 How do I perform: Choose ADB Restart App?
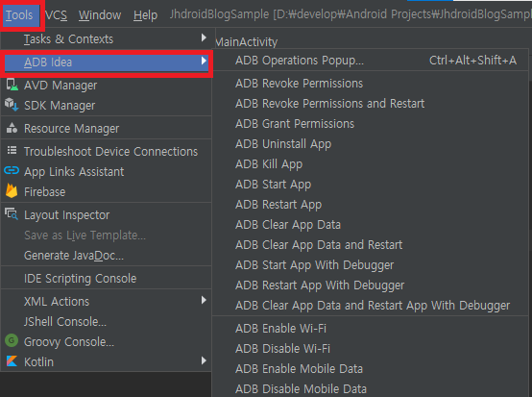(x=370, y=205)
